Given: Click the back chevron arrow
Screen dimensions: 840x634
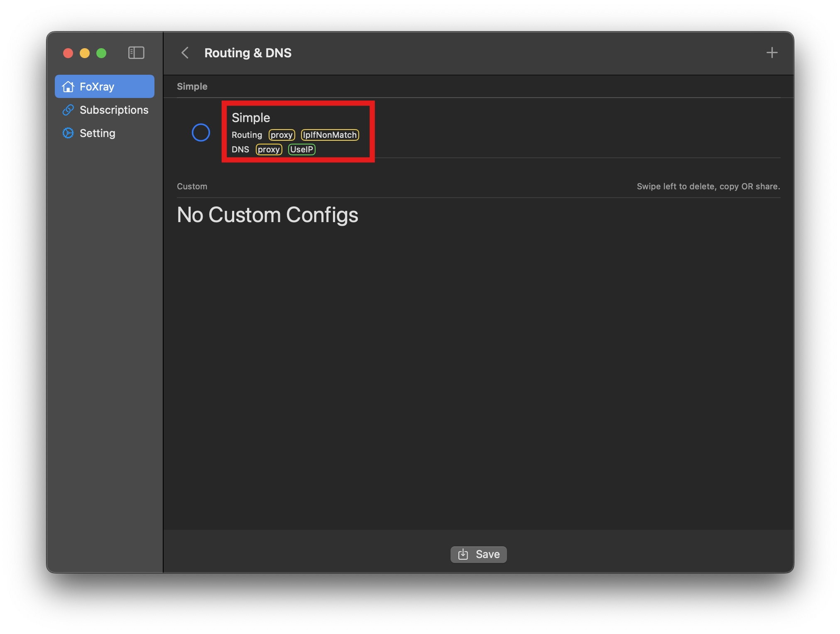Looking at the screenshot, I should pos(185,53).
